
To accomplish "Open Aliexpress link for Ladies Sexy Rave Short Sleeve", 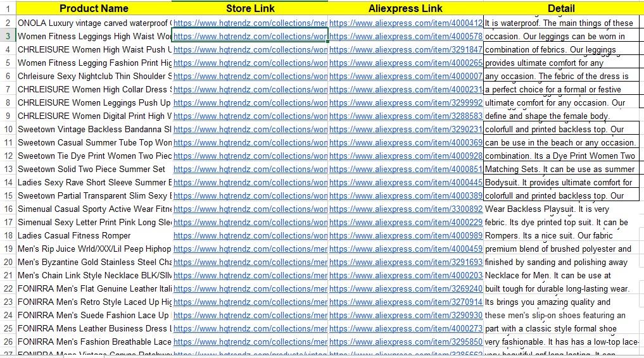I will click(x=406, y=183).
